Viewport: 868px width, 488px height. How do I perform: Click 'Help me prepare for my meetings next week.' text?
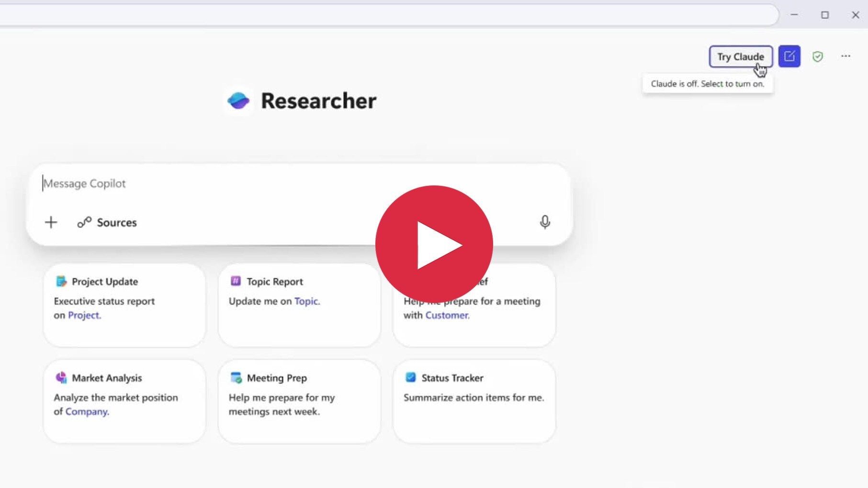coord(282,405)
